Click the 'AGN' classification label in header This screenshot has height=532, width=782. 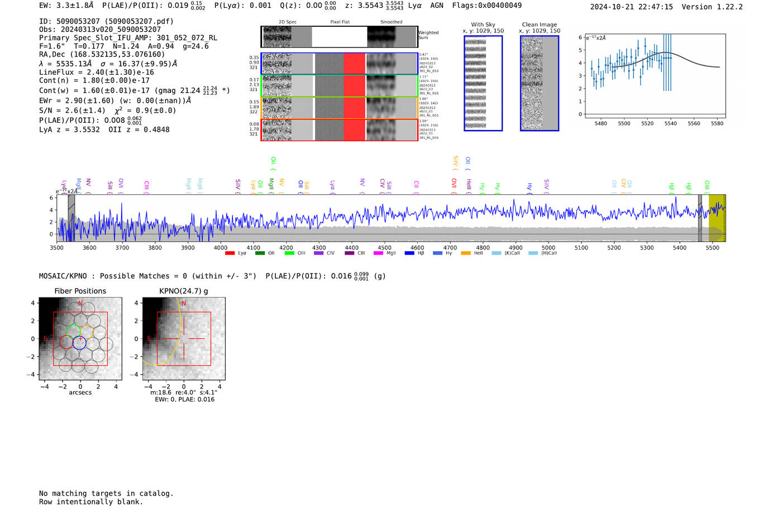437,6
